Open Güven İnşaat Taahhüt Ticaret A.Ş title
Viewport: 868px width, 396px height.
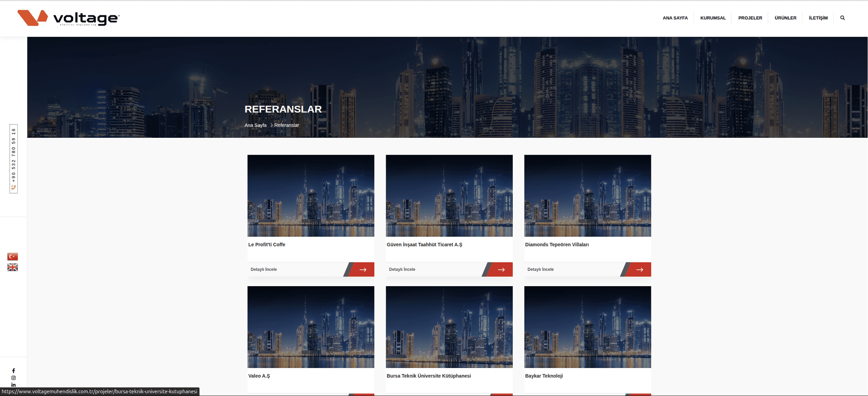[424, 245]
